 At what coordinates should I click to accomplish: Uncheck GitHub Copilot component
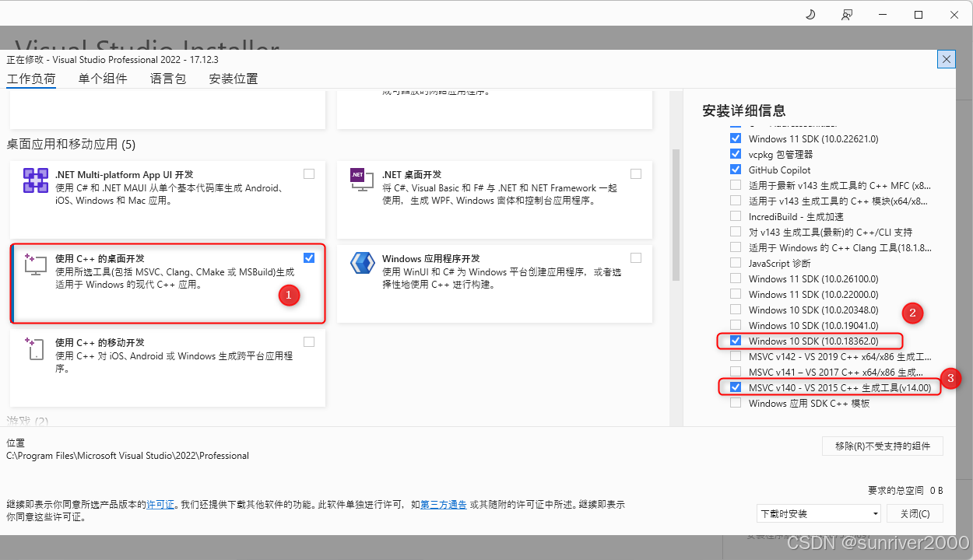[x=736, y=170]
